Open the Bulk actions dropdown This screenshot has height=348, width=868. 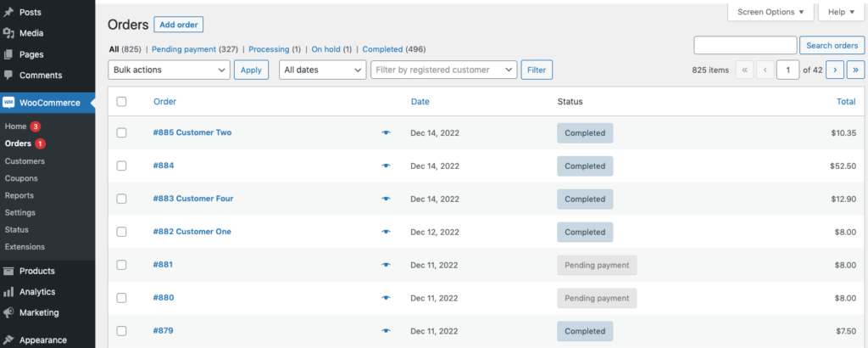pyautogui.click(x=169, y=70)
